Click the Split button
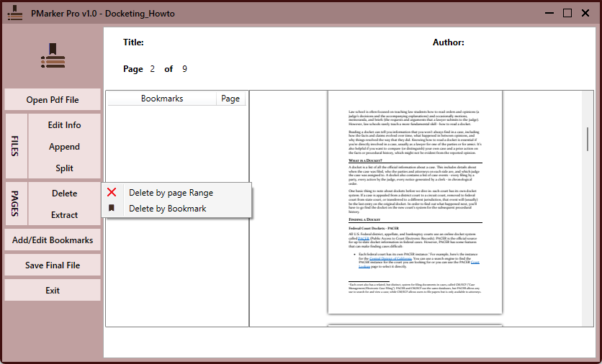 [64, 168]
